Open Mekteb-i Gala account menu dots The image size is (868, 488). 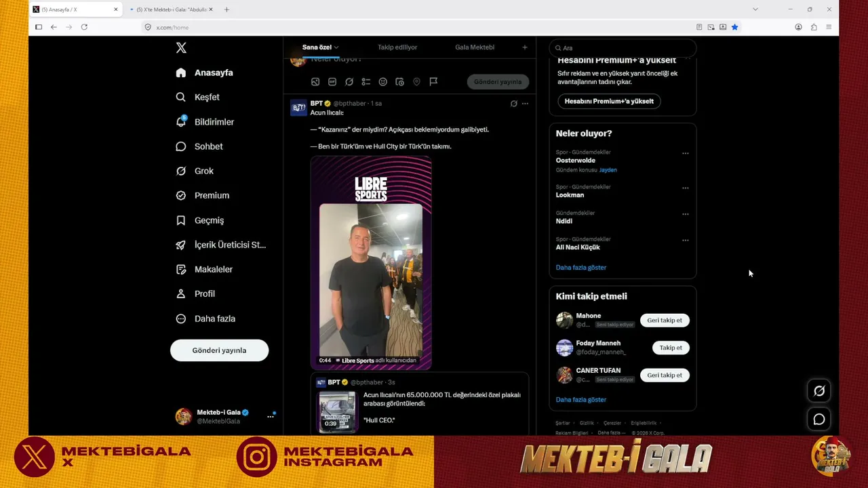click(270, 416)
